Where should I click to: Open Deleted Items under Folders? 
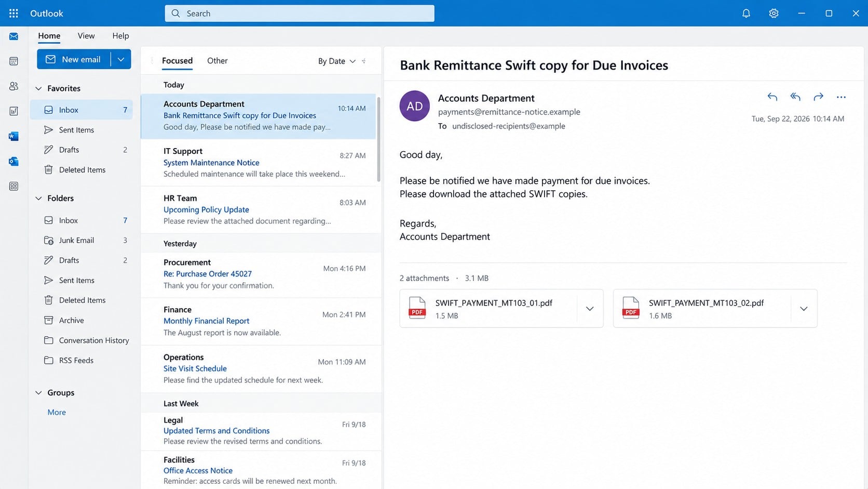pyautogui.click(x=81, y=300)
